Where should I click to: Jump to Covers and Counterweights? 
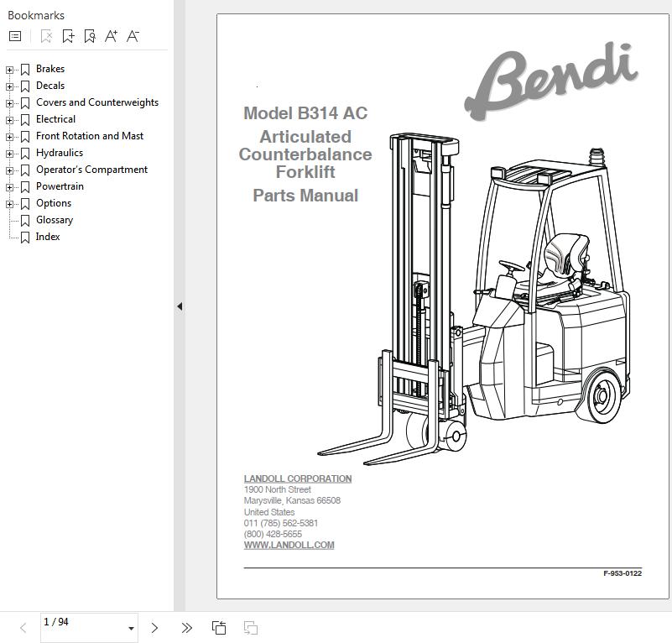97,102
